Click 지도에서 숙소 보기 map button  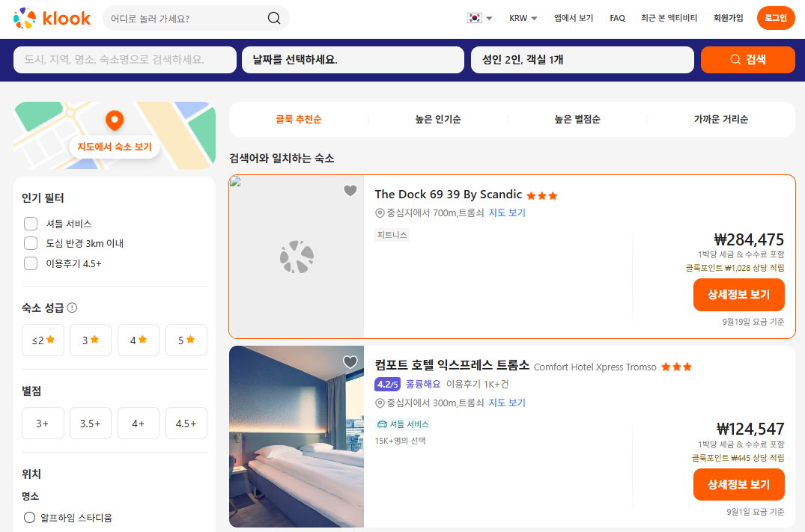(x=115, y=147)
